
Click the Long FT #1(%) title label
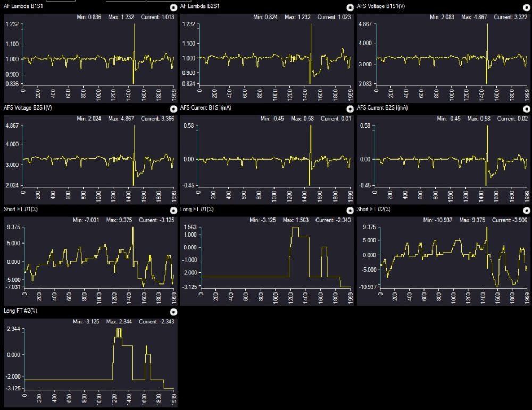(197, 209)
